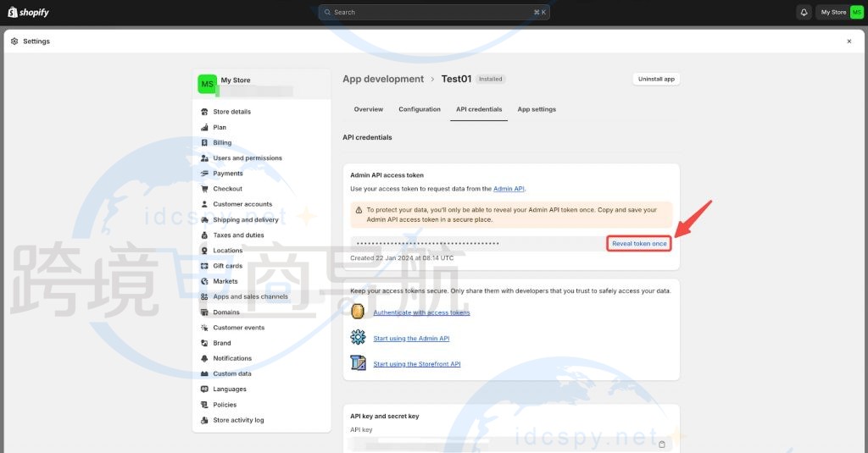Switch to the Configuration tab

point(420,109)
